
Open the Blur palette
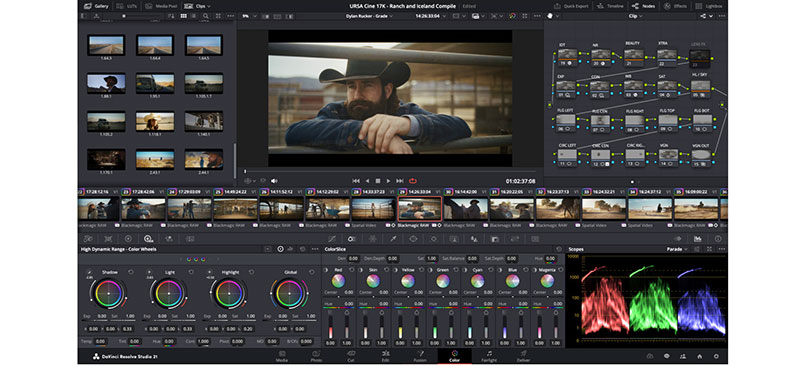pos(474,238)
